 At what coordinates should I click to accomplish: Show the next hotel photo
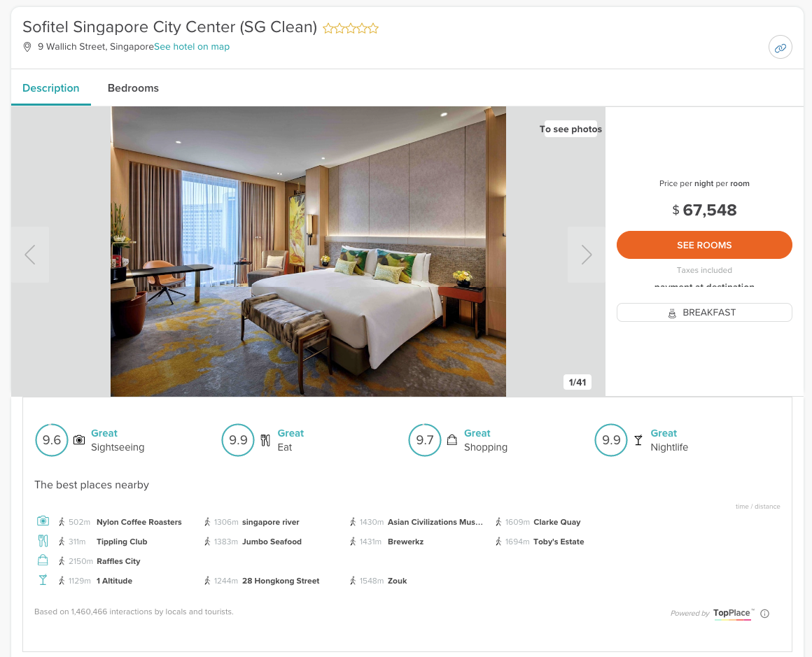click(x=586, y=255)
